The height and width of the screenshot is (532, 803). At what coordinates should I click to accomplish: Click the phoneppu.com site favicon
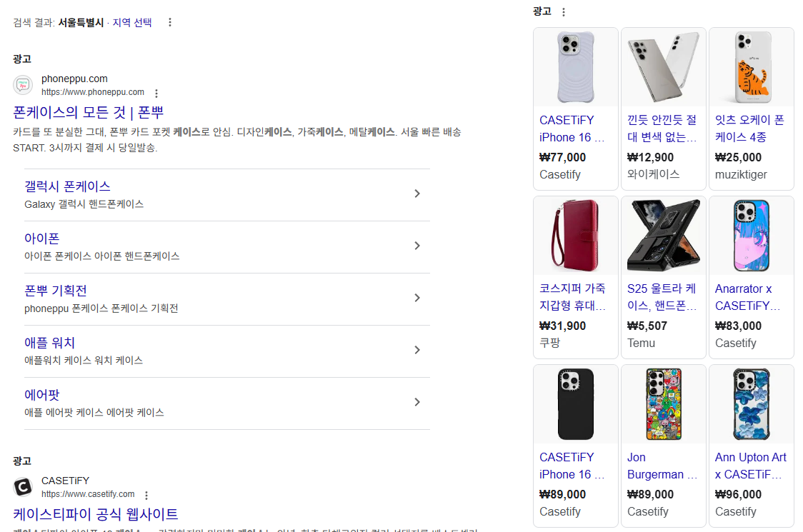click(x=23, y=85)
